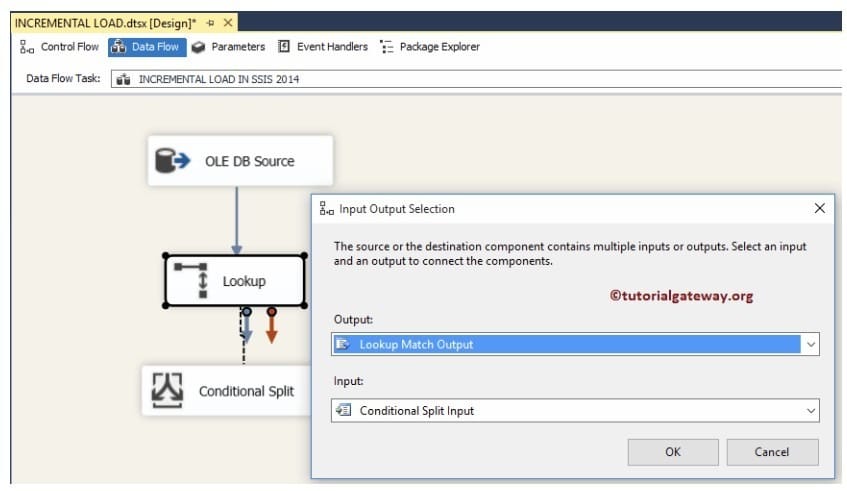Viewport: 847px width, 491px height.
Task: Click the Data Flow Task package icon
Action: (124, 79)
